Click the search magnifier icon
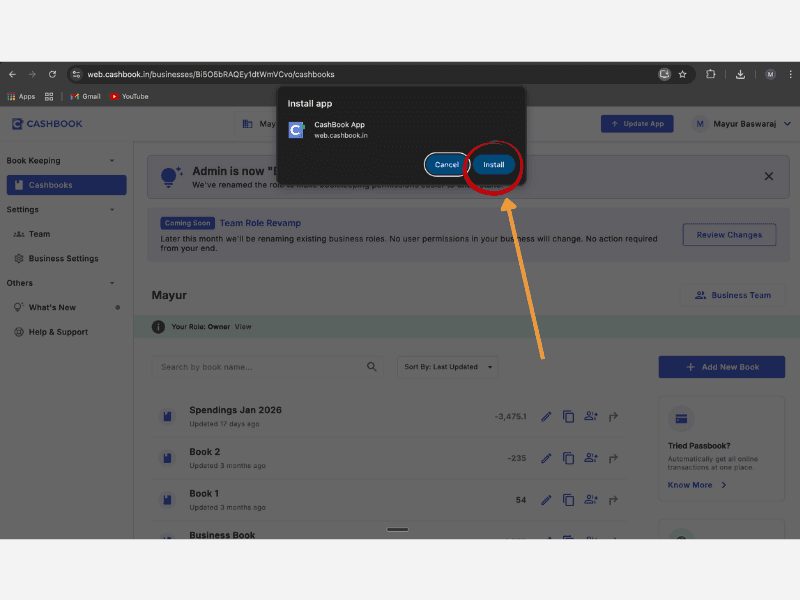This screenshot has width=800, height=600. click(371, 367)
